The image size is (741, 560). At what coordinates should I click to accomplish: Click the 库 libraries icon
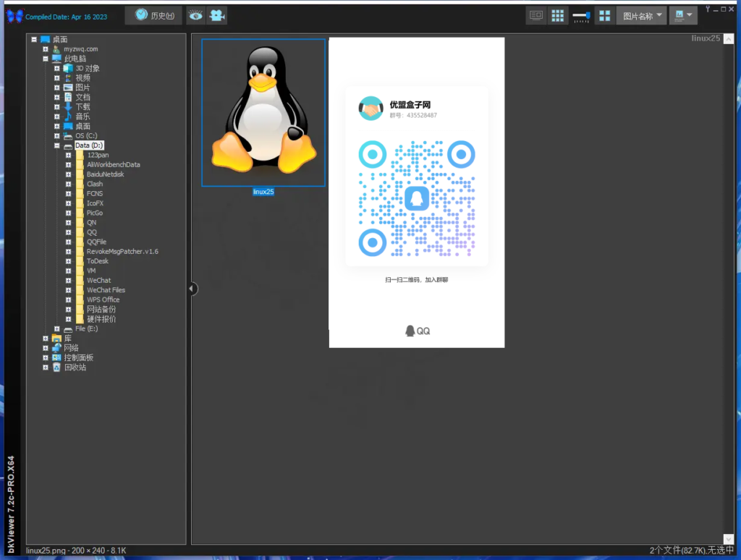pos(56,339)
